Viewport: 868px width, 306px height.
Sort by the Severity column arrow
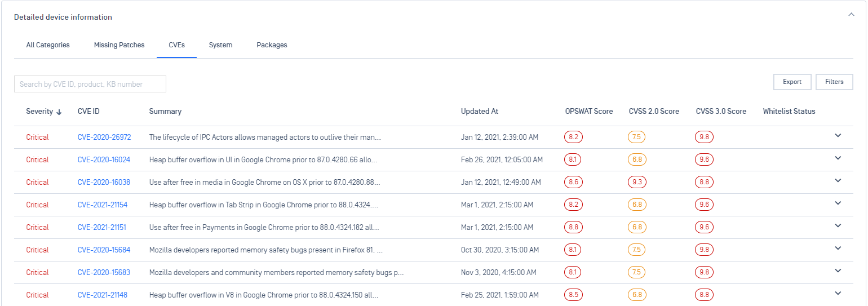pos(59,112)
